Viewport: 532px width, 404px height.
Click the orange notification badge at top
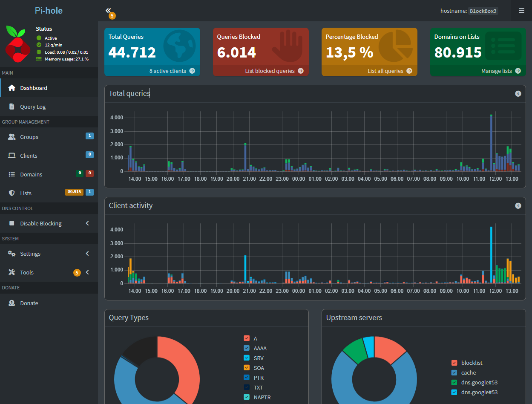pos(112,16)
